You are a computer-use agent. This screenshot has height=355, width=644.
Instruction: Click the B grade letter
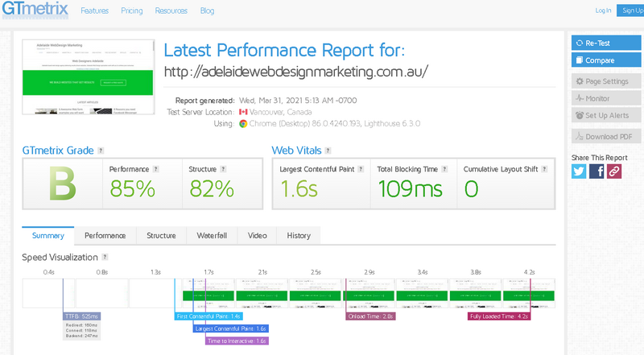[63, 184]
